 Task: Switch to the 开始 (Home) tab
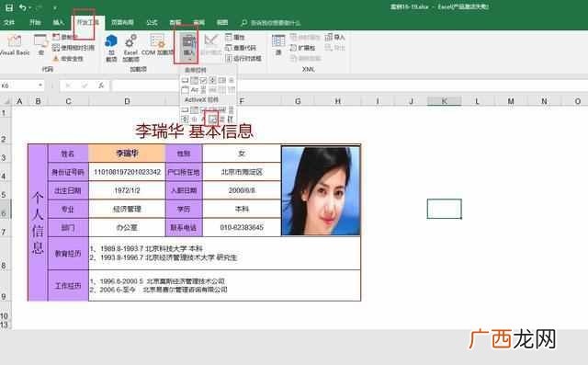(x=35, y=22)
